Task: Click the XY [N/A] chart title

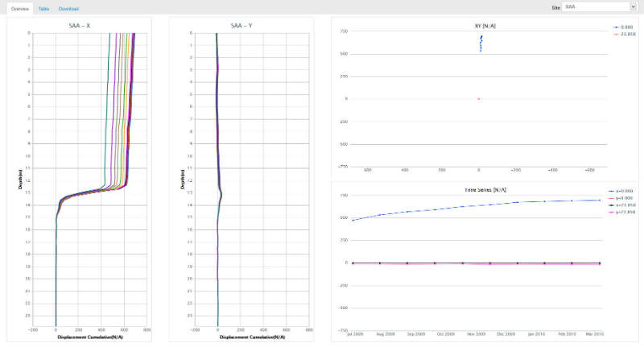Action: point(485,26)
